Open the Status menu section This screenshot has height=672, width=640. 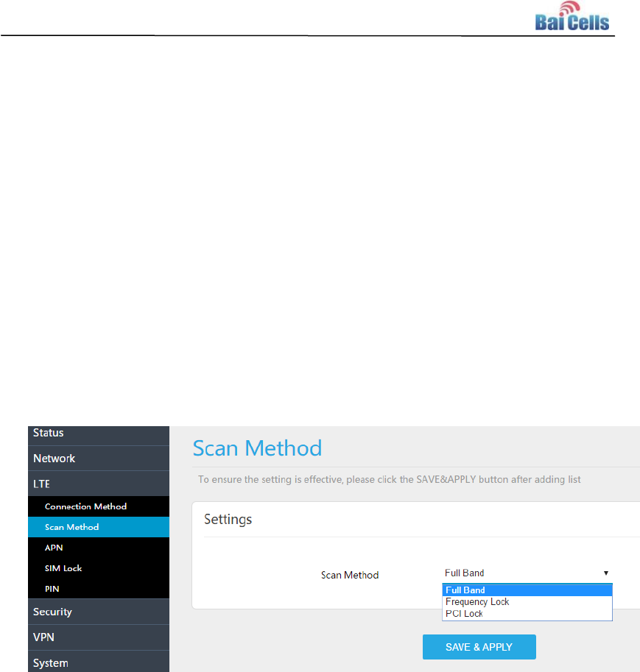(x=99, y=435)
